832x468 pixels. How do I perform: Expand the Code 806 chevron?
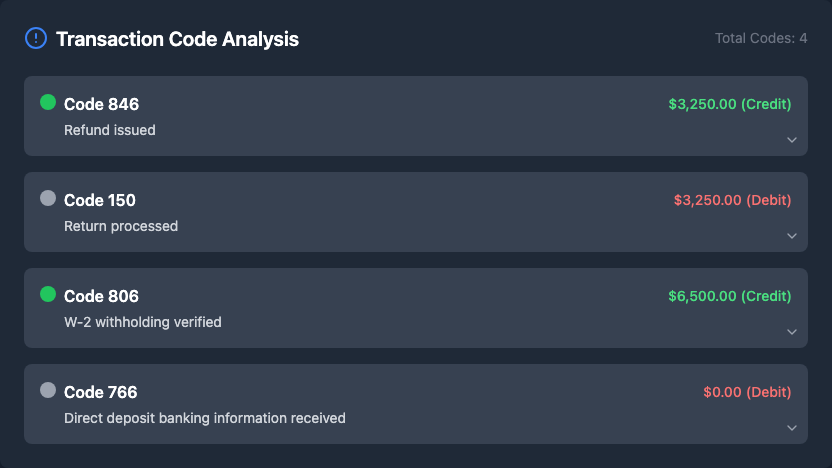pyautogui.click(x=791, y=332)
